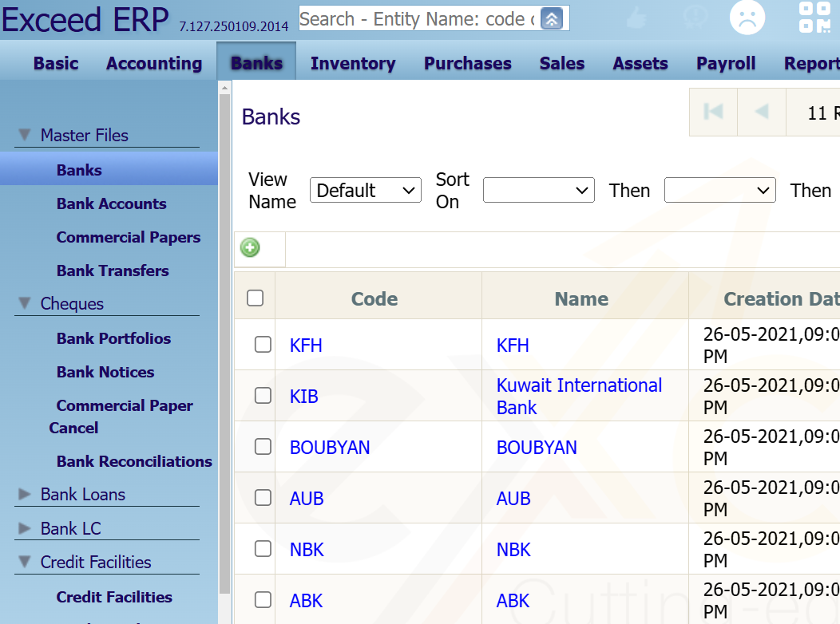Open Banks in Master Files sidebar

[x=79, y=170]
